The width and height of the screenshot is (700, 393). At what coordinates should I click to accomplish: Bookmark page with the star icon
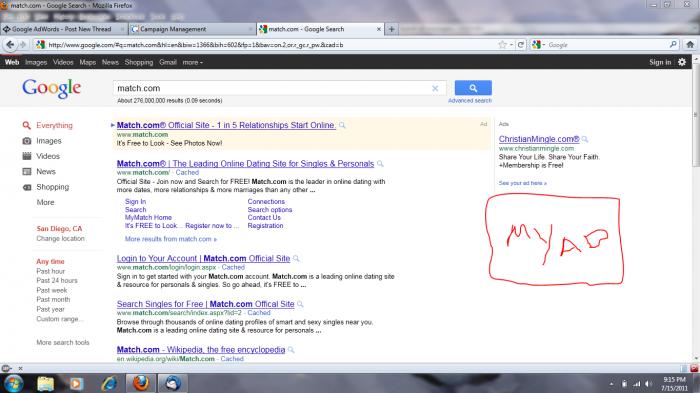[x=503, y=45]
